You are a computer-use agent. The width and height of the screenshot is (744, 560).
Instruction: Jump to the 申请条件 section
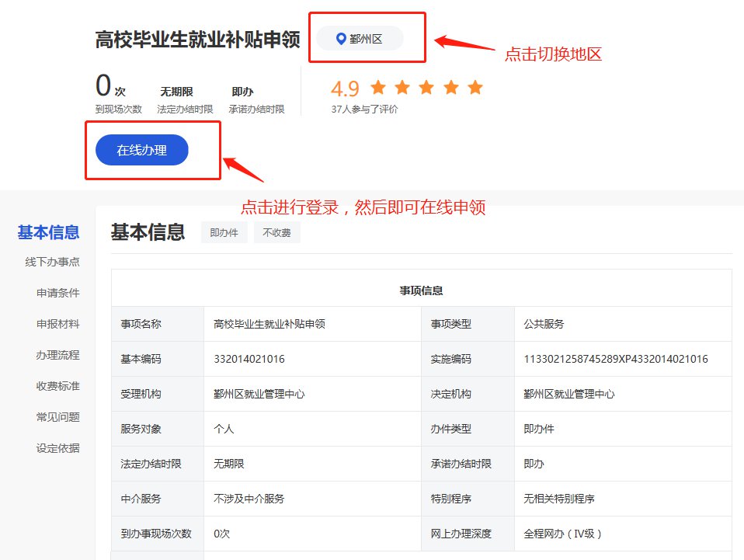(57, 293)
